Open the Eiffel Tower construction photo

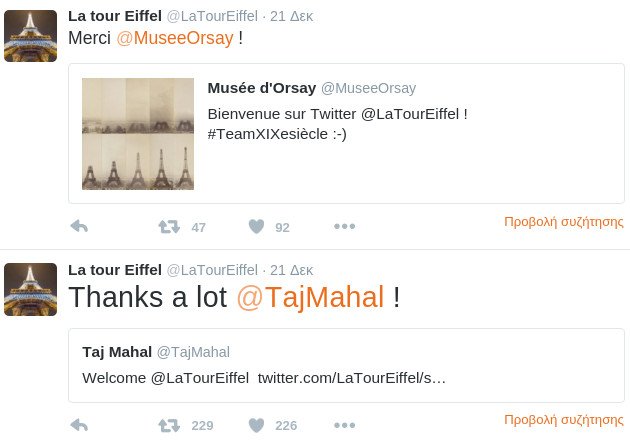click(x=138, y=134)
